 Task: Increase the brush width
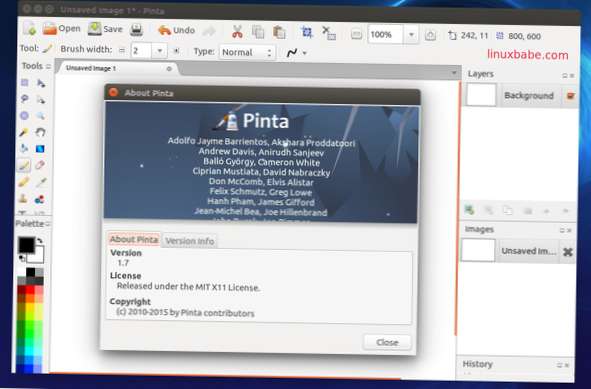coord(176,51)
